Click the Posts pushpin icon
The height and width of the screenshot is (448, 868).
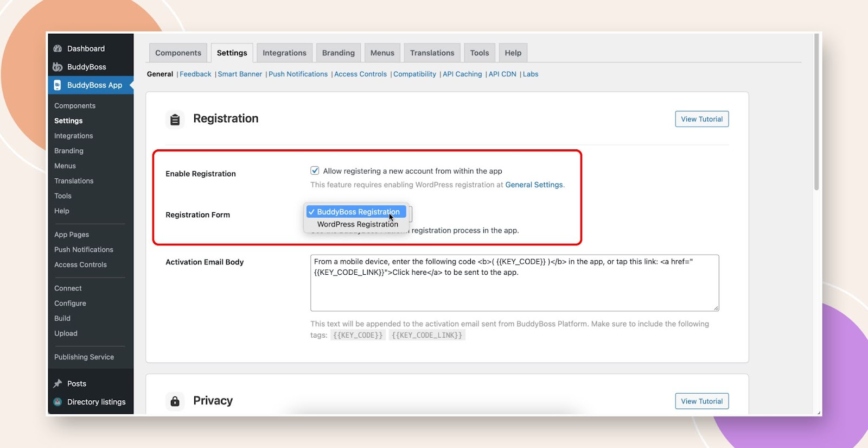[58, 383]
